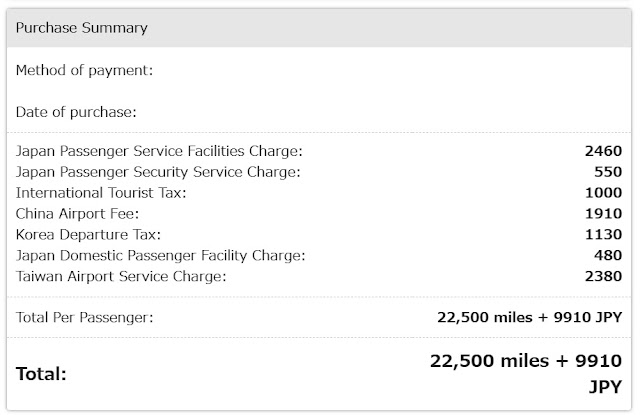Viewport: 640px width, 415px height.
Task: Click the 1130 departure tax amount
Action: (603, 235)
